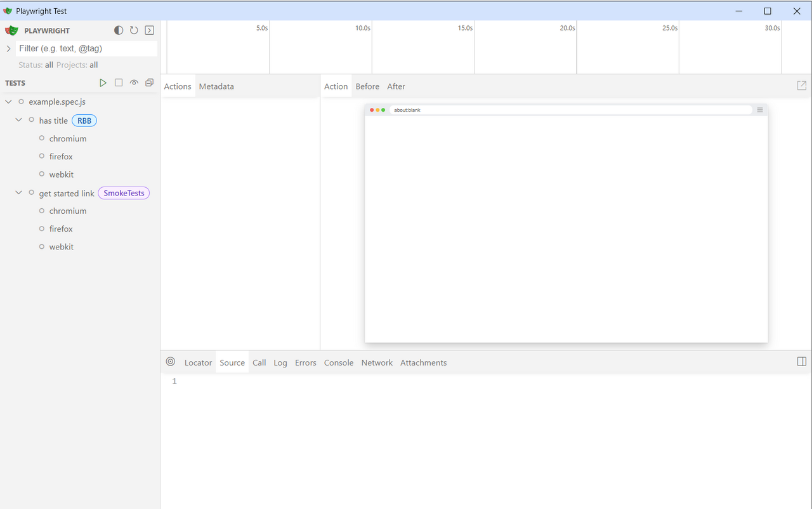Expand the filter options chevron
Viewport: 812px width, 509px height.
point(8,48)
